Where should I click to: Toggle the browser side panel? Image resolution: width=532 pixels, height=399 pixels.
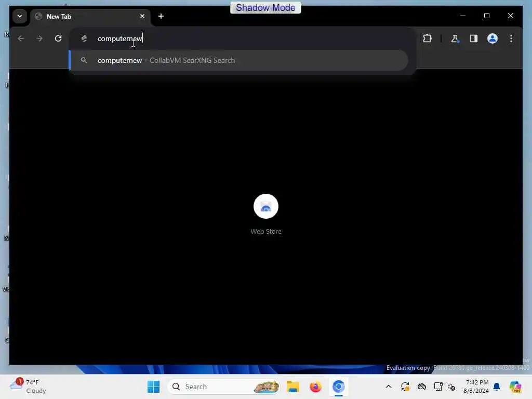pyautogui.click(x=474, y=38)
